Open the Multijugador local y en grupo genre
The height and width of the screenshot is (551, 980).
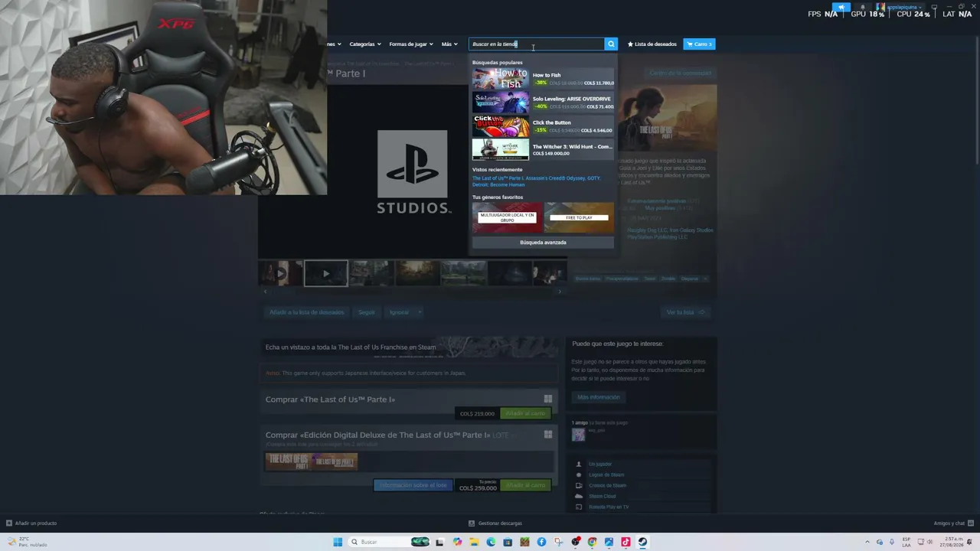coord(507,217)
